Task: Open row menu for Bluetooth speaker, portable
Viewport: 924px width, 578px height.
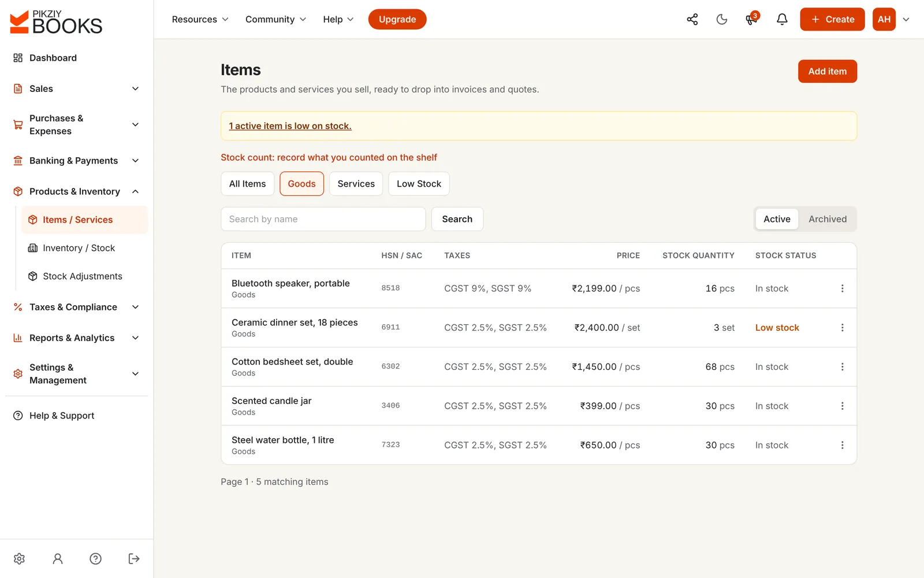Action: coord(842,288)
